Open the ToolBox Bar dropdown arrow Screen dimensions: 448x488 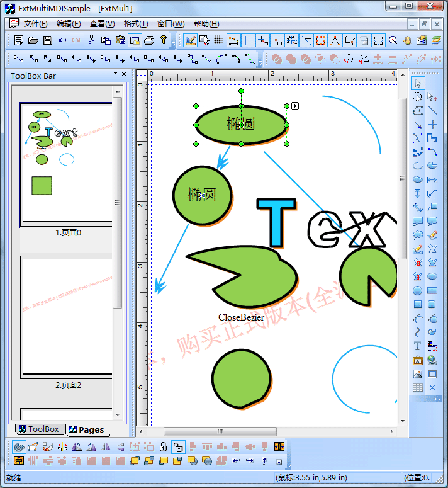115,74
